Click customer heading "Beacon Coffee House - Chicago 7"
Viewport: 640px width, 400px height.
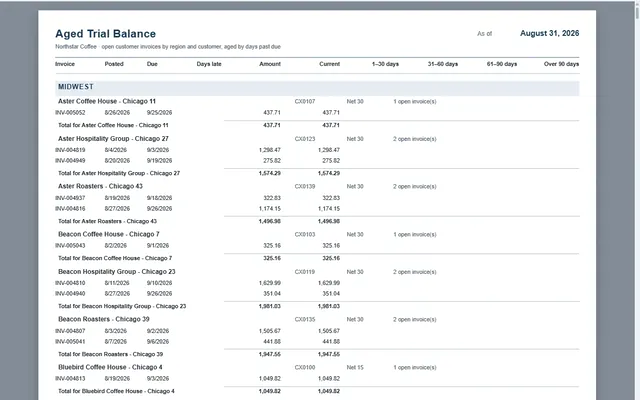tap(109, 234)
